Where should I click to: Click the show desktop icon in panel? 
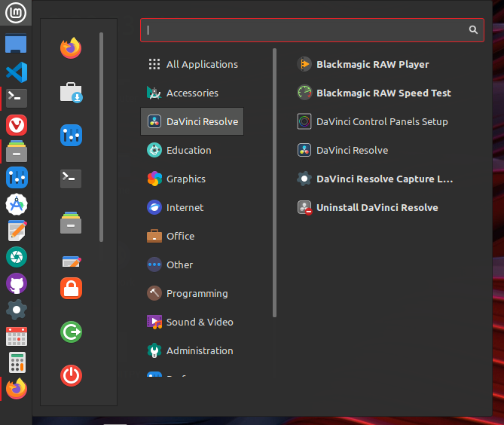coord(16,43)
